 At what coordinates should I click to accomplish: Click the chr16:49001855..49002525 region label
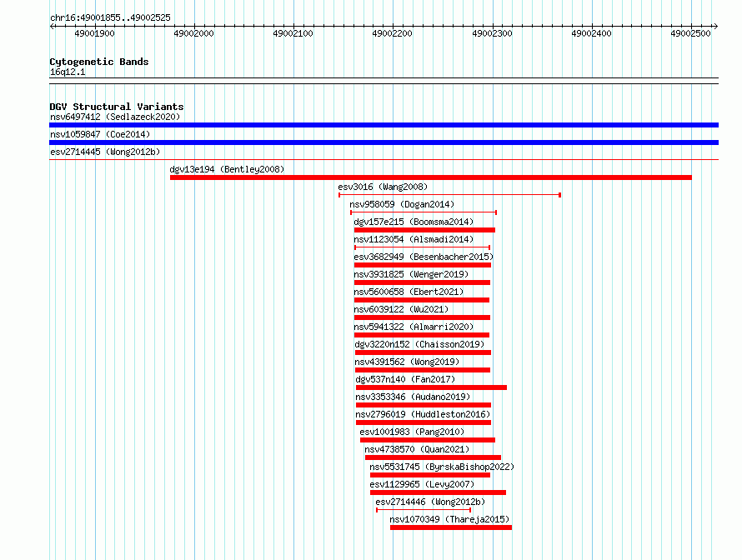click(x=110, y=18)
